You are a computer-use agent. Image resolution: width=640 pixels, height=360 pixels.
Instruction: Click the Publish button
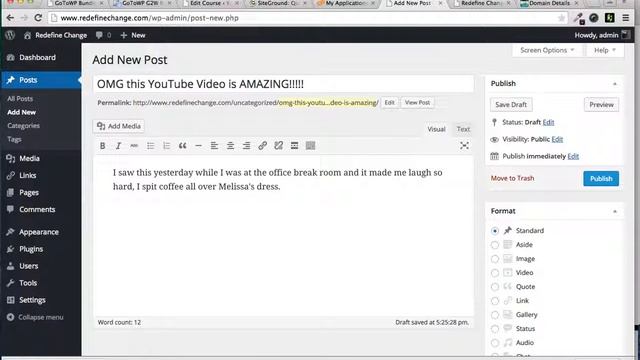point(601,178)
